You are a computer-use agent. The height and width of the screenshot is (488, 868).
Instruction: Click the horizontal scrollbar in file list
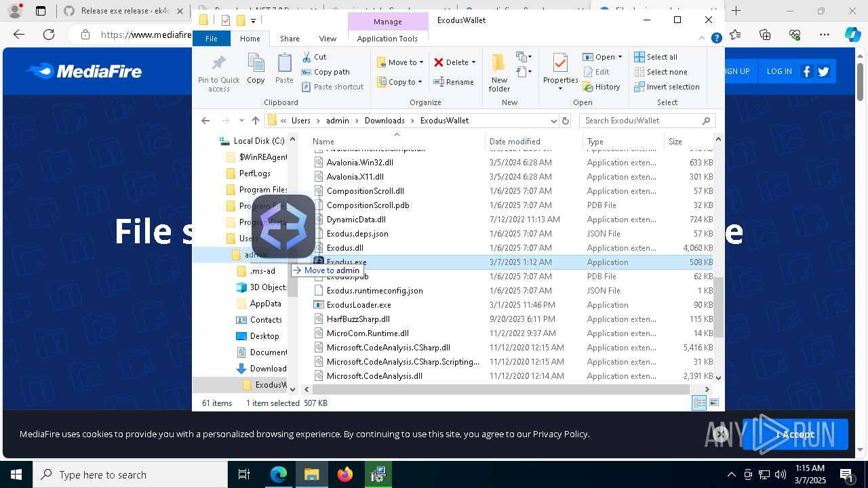click(501, 389)
